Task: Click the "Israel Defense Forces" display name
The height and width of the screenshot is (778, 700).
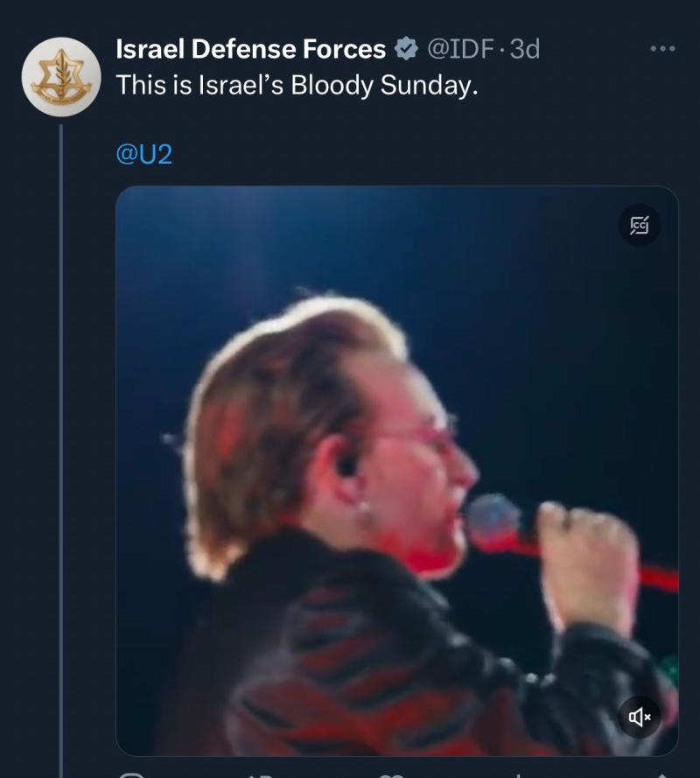Action: [x=251, y=50]
